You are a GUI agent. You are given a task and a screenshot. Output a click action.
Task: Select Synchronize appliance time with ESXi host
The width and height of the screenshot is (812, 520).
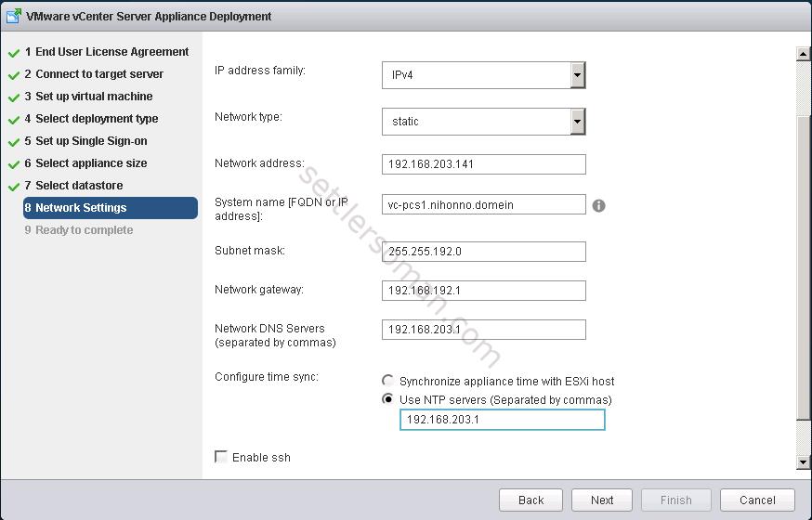click(x=387, y=381)
